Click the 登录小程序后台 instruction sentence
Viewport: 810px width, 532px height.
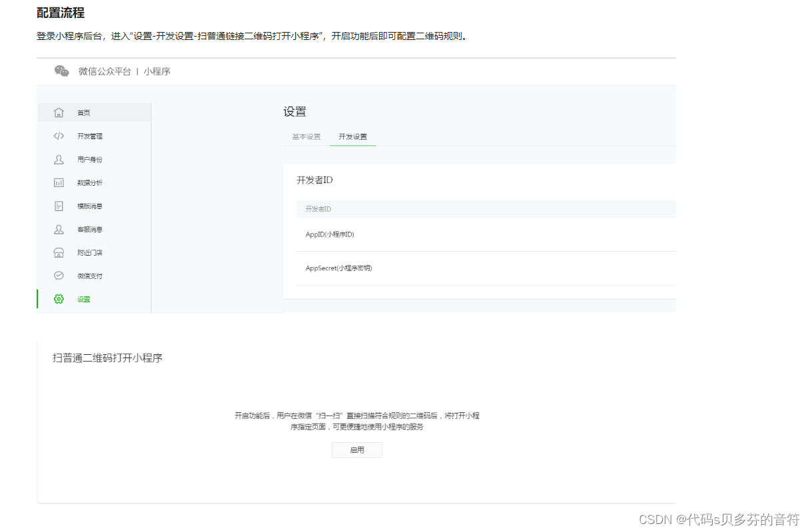click(x=253, y=36)
